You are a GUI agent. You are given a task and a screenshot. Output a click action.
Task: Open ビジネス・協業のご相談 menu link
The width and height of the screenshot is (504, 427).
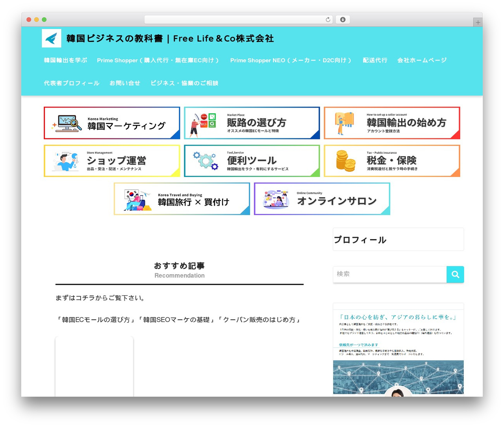click(x=184, y=83)
